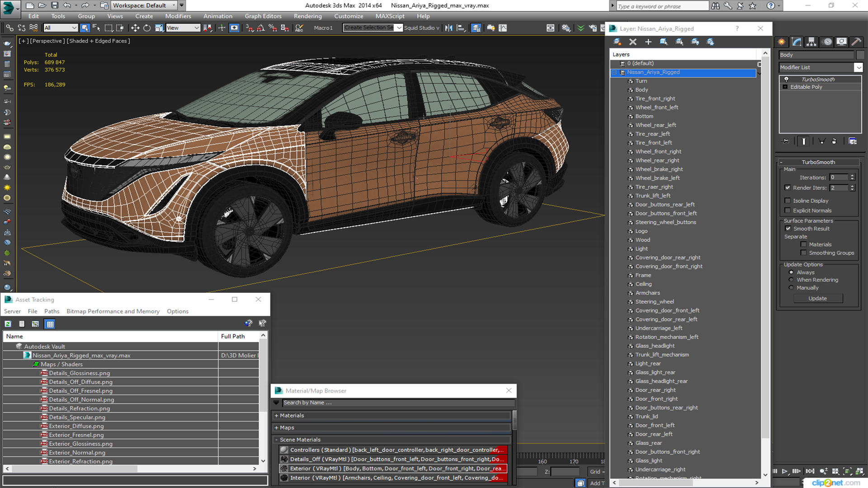
Task: Click Pin Stack icon under modifier stack
Action: coord(786,141)
